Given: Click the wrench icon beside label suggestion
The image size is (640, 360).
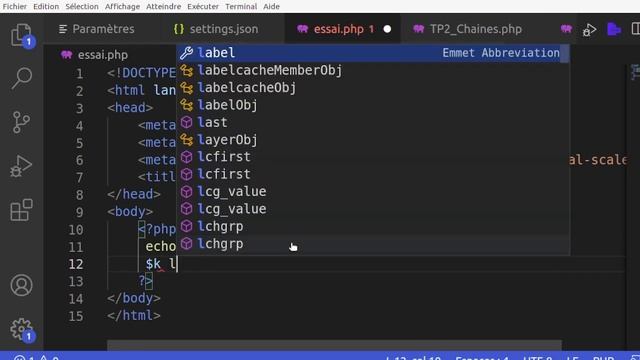Looking at the screenshot, I should (x=187, y=53).
